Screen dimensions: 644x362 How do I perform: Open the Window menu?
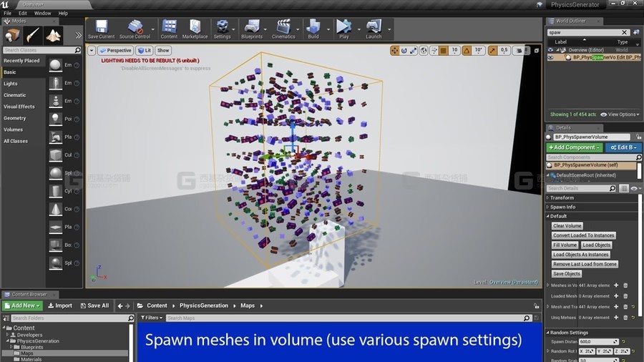point(42,13)
